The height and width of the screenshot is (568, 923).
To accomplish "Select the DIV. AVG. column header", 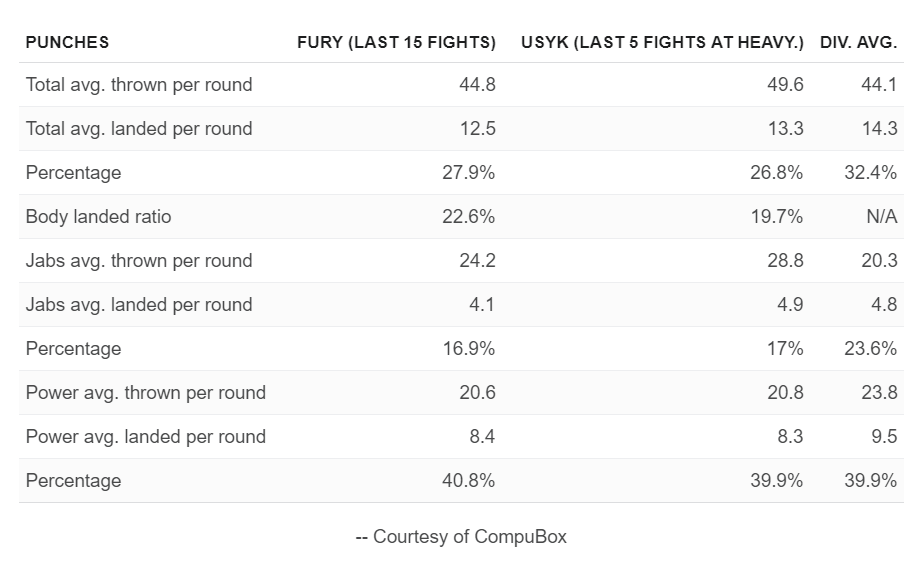I will pos(858,42).
